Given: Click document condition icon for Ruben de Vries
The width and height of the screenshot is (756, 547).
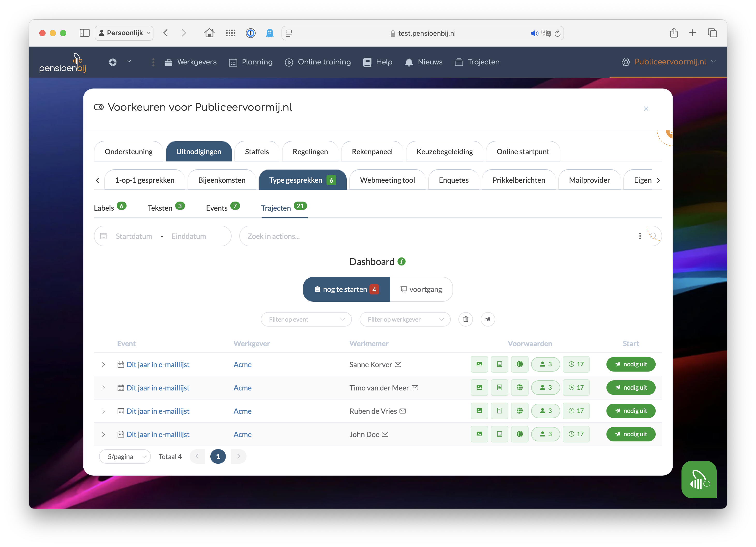Looking at the screenshot, I should [499, 411].
